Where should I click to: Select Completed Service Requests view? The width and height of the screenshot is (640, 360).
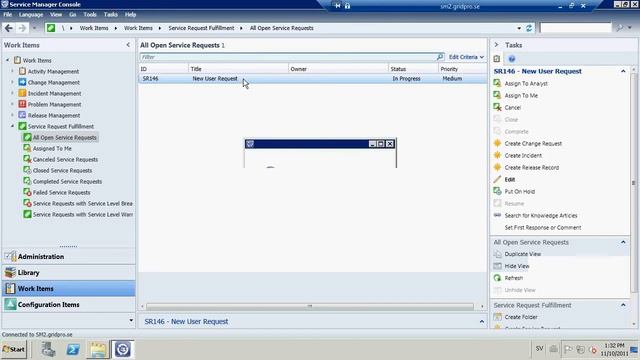coord(67,181)
